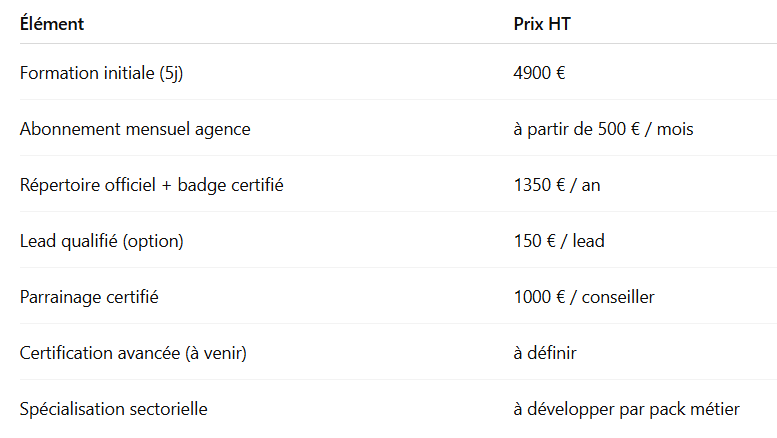Select the 'Abonnement mensuel agence' cell
The image size is (777, 438).
point(135,129)
